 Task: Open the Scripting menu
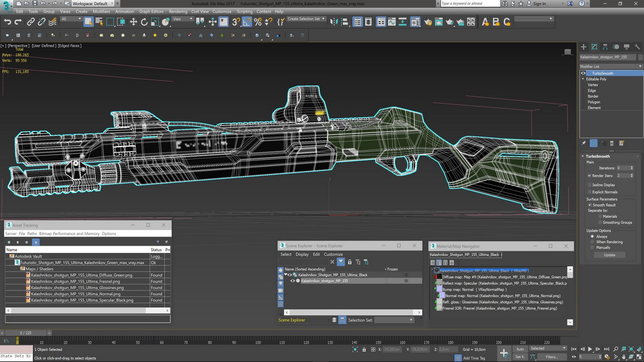(x=245, y=11)
